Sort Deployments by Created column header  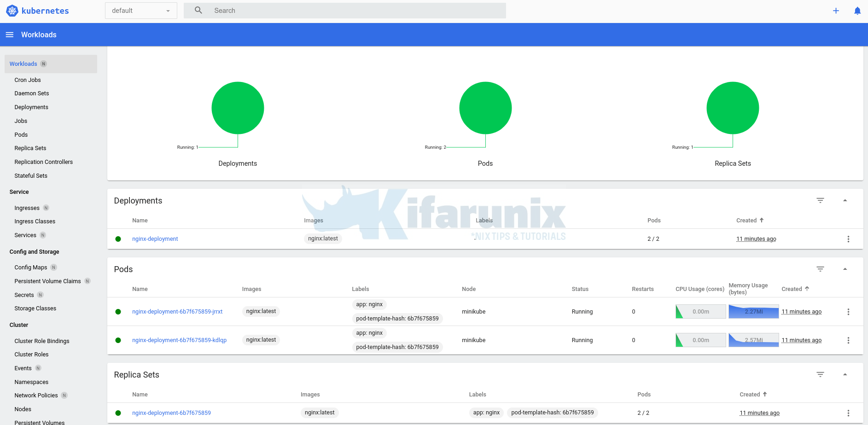coord(746,221)
